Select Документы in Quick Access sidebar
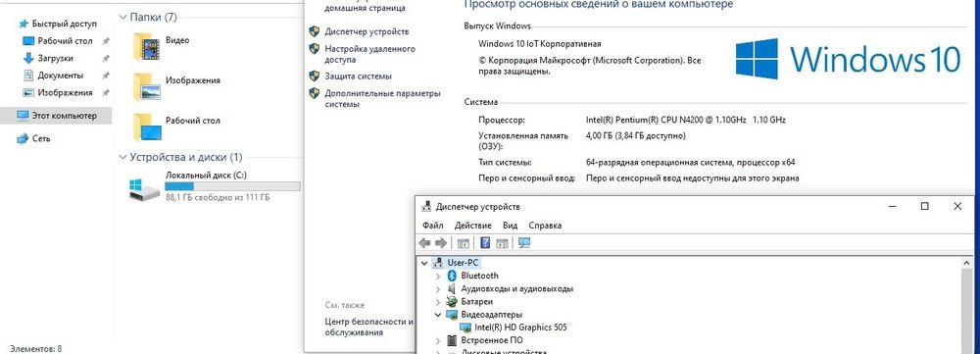Screen dimensions: 980x354 (x=60, y=76)
